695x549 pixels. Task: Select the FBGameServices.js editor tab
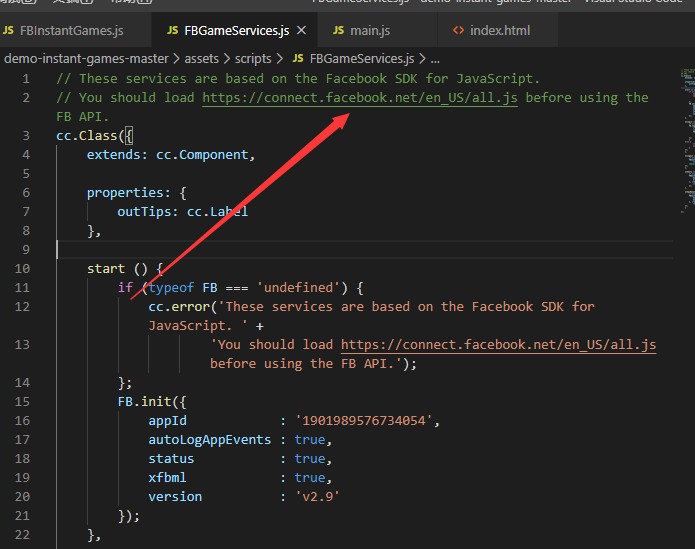pyautogui.click(x=234, y=31)
